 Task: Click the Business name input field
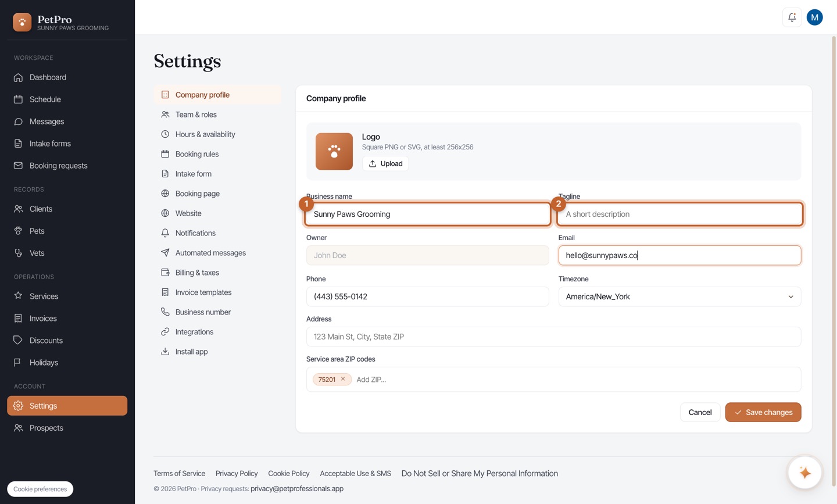point(428,214)
